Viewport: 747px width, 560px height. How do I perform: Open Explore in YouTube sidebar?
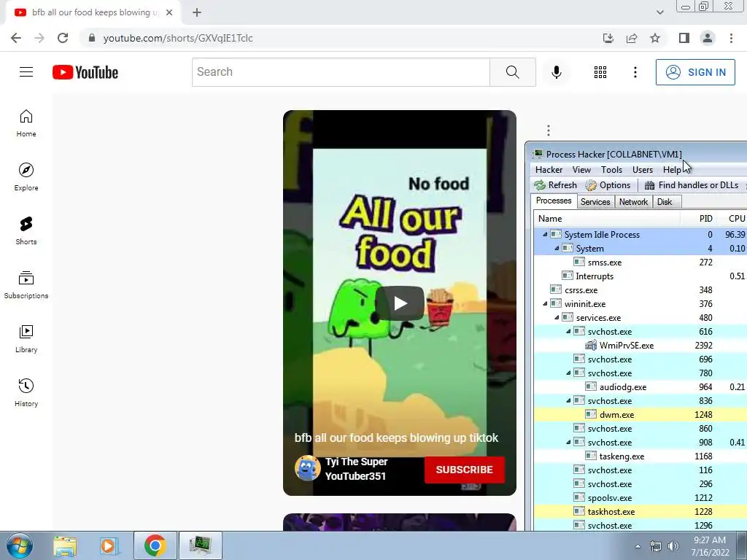click(26, 177)
